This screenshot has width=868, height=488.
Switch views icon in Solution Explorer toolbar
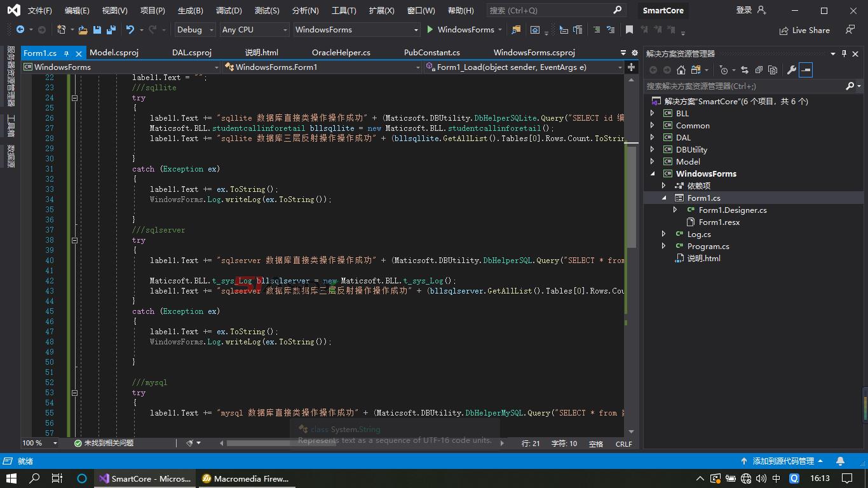(696, 70)
